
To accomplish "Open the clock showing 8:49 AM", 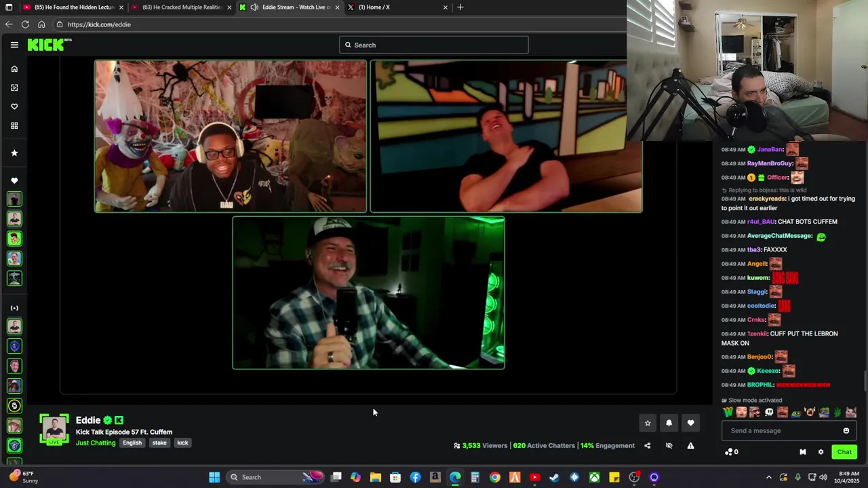I will (x=848, y=477).
